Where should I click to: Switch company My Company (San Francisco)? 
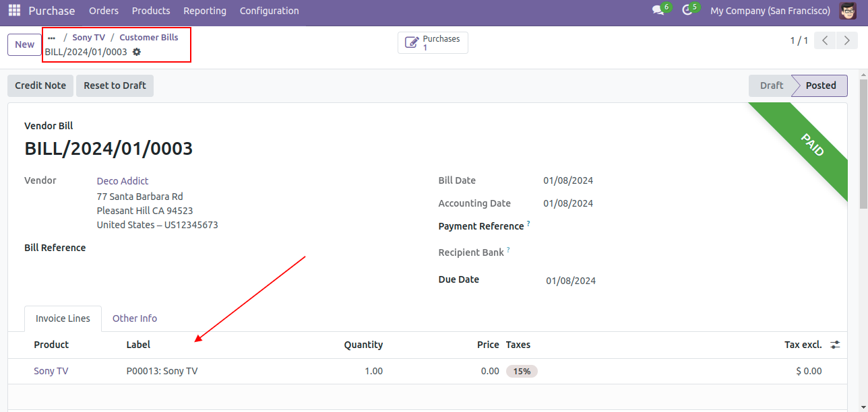(770, 11)
